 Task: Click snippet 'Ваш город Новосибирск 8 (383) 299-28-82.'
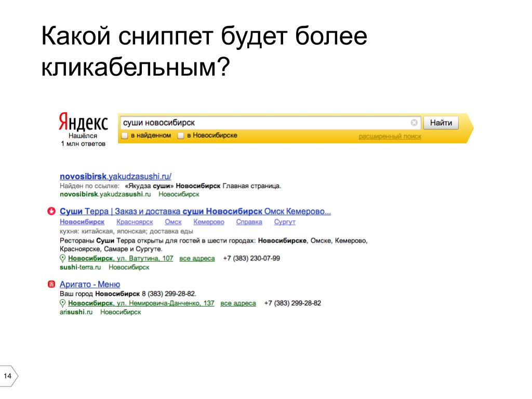tap(128, 294)
